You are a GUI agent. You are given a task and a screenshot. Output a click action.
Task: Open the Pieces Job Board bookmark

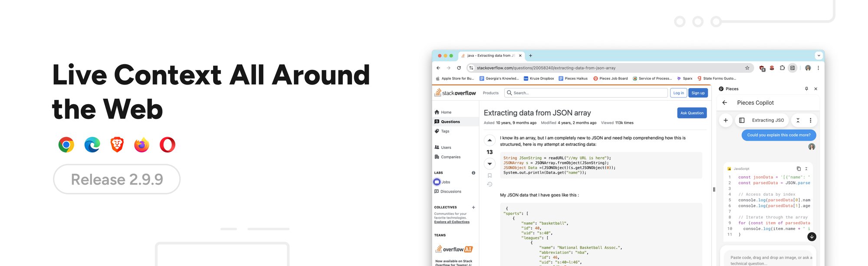point(610,79)
